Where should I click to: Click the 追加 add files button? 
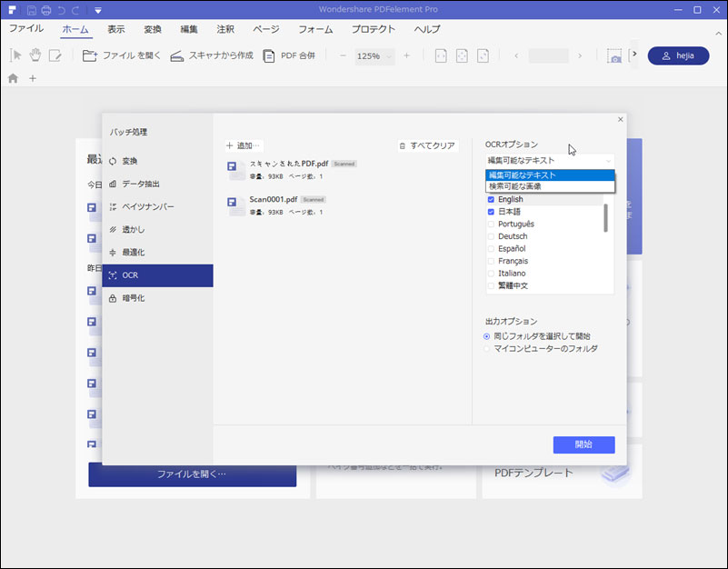coord(244,145)
